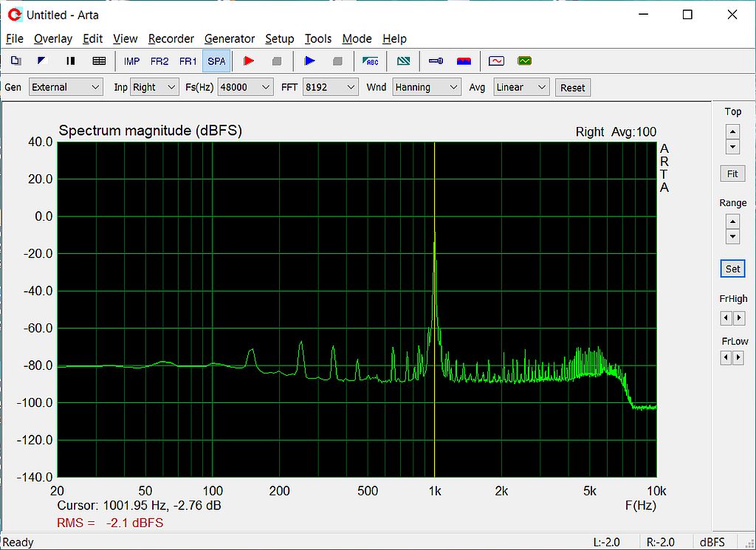The height and width of the screenshot is (550, 756).
Task: Click the yellow cursor line at 1k
Action: 434,309
